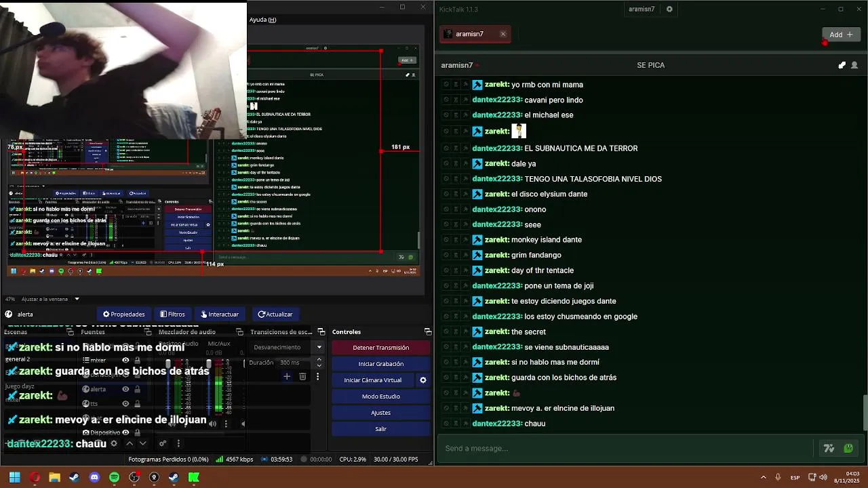Pop out the Controles dock panel

click(428, 332)
